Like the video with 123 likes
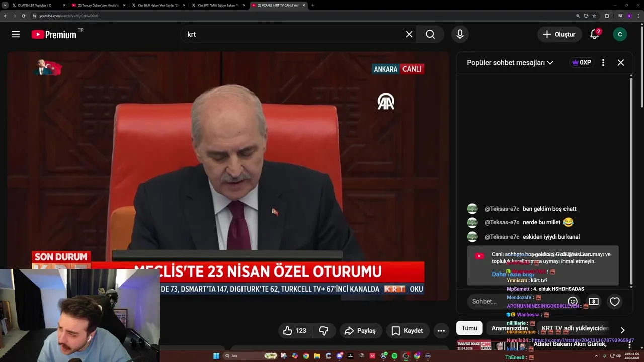 click(294, 330)
